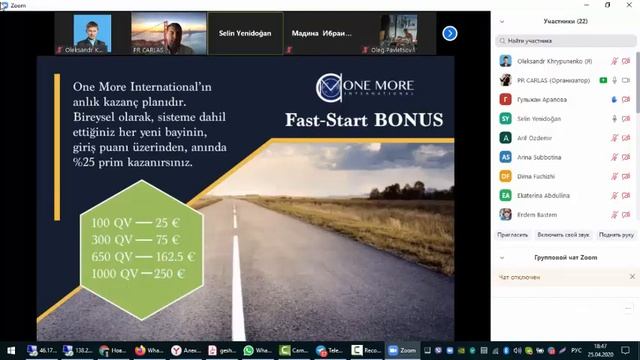Click Selin Yenidoğan's microphone icon
Screen dimensions: 640x360
point(614,119)
